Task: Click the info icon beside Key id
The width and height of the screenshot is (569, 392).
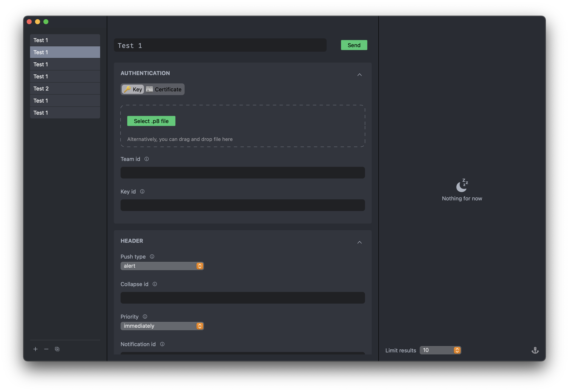Action: click(x=142, y=191)
